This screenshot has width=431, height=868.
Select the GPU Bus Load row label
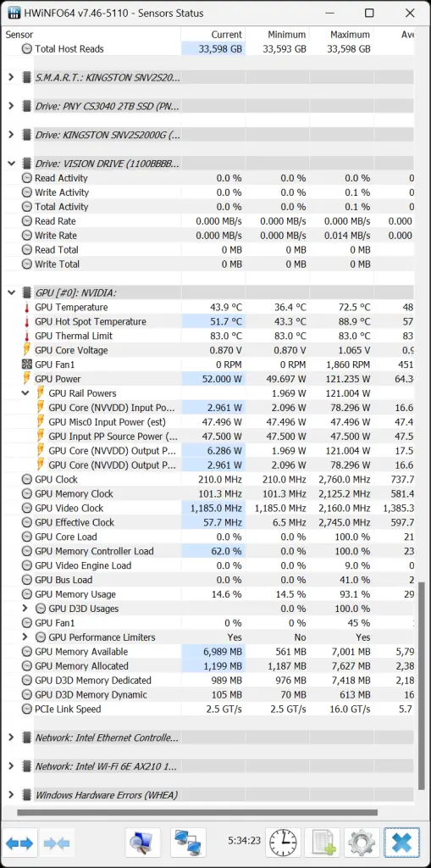(x=64, y=580)
